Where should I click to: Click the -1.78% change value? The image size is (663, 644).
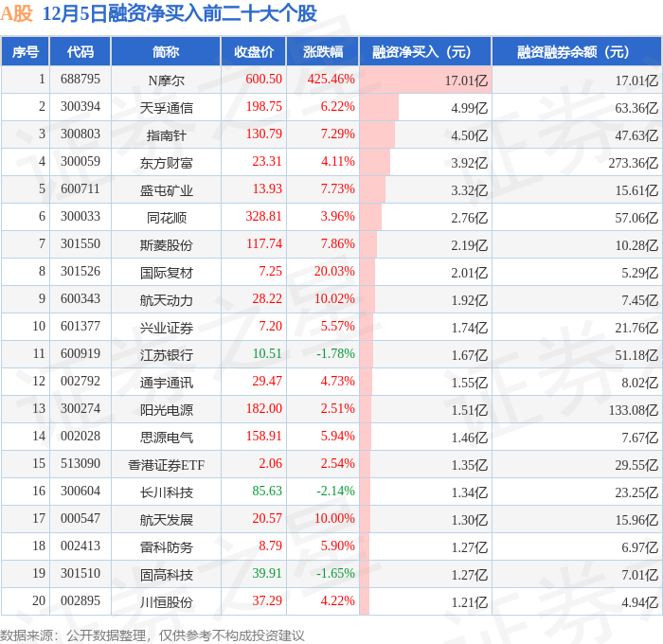[335, 354]
